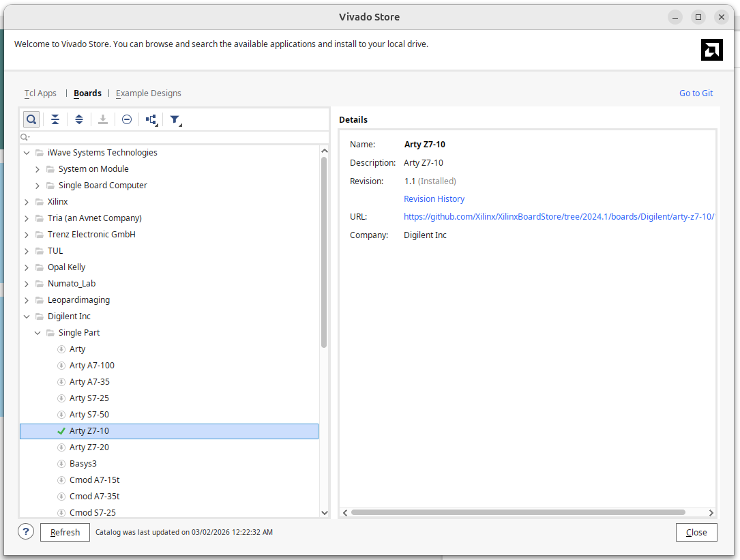Switch to the Tcl Apps tab
The image size is (740, 560).
[40, 93]
